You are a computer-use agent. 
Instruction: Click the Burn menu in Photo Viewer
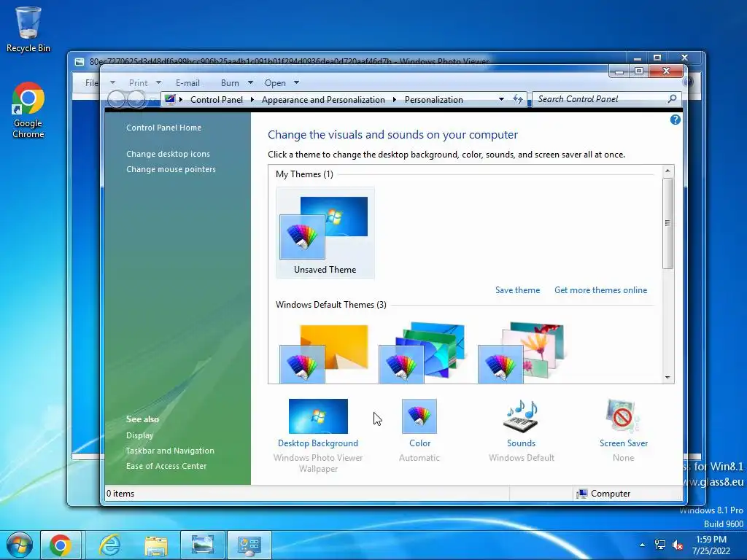[x=230, y=83]
